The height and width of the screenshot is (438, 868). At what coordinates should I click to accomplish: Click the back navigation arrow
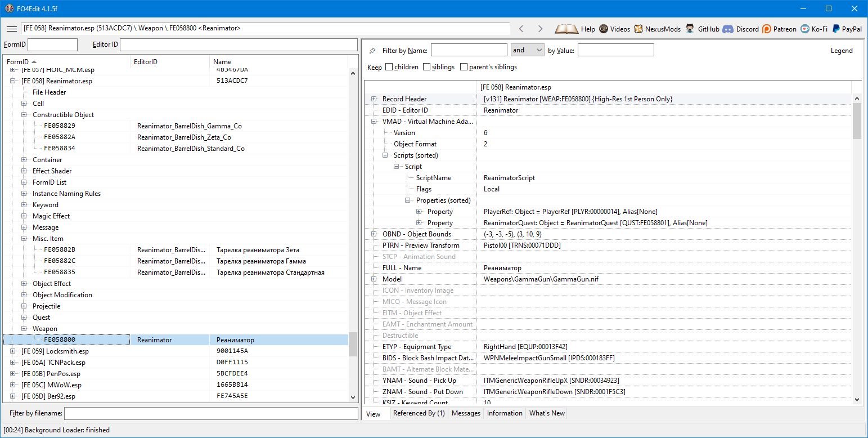pos(521,29)
